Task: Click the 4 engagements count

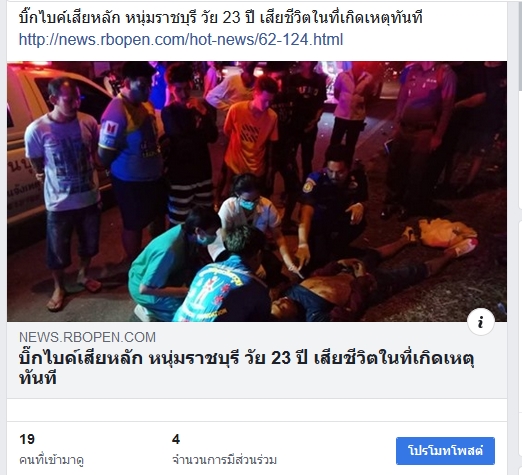Action: pyautogui.click(x=176, y=439)
